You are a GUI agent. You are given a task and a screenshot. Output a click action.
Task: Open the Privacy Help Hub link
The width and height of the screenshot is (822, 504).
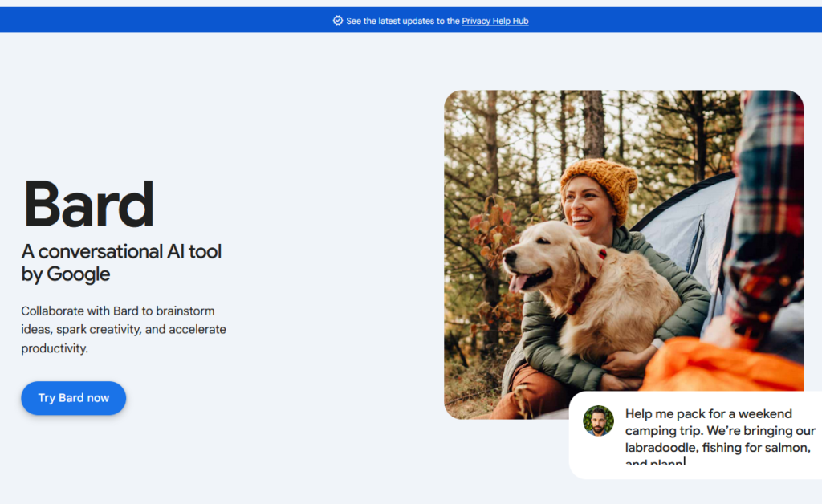coord(494,21)
